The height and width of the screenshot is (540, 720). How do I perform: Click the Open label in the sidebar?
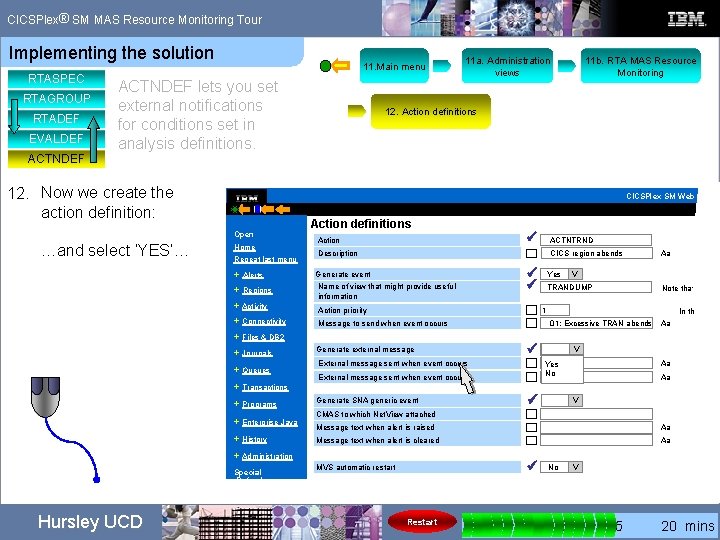pos(243,234)
